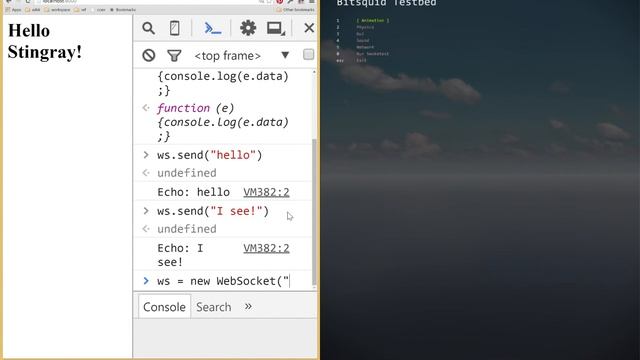Image resolution: width=640 pixels, height=360 pixels.
Task: Open DevTools settings gear
Action: click(x=248, y=28)
